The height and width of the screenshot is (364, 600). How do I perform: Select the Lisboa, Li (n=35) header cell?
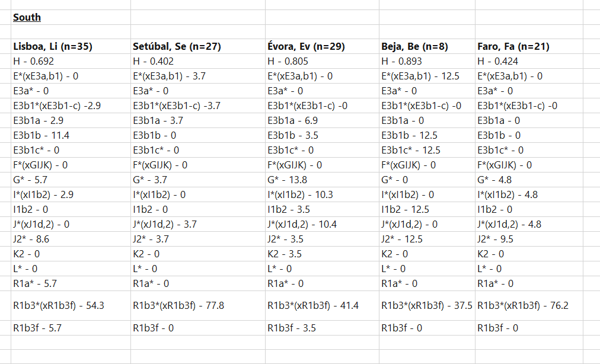click(71, 46)
